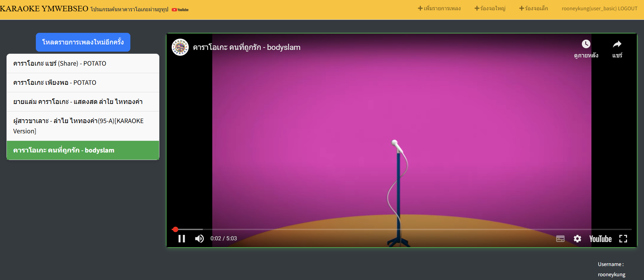Open the video title link คนที่ถูกรัก - bodyslam
The image size is (644, 280).
[246, 47]
